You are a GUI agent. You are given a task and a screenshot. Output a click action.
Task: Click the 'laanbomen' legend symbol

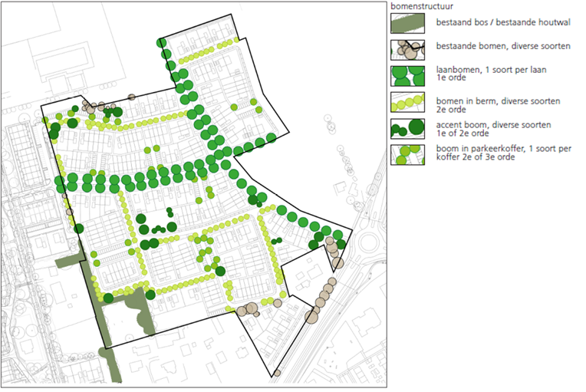[408, 76]
